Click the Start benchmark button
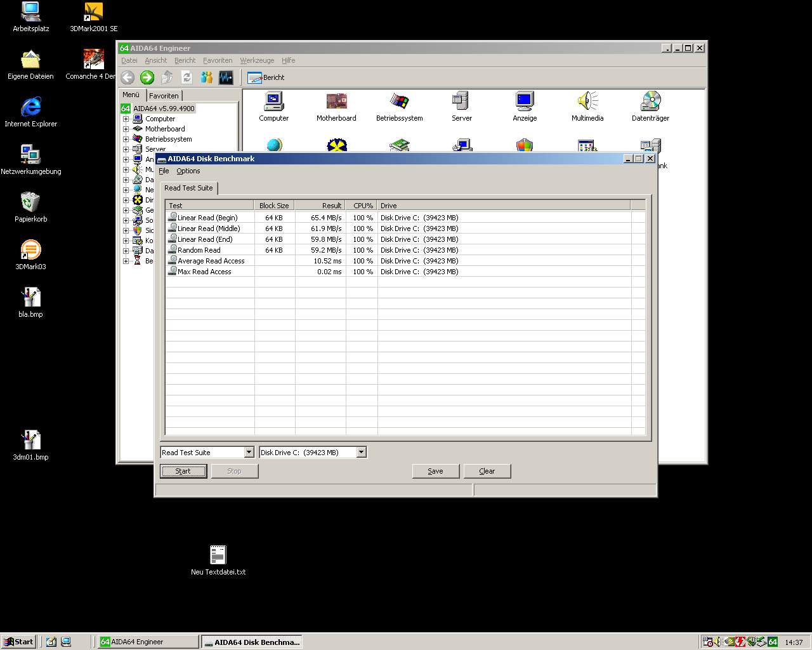 [183, 471]
